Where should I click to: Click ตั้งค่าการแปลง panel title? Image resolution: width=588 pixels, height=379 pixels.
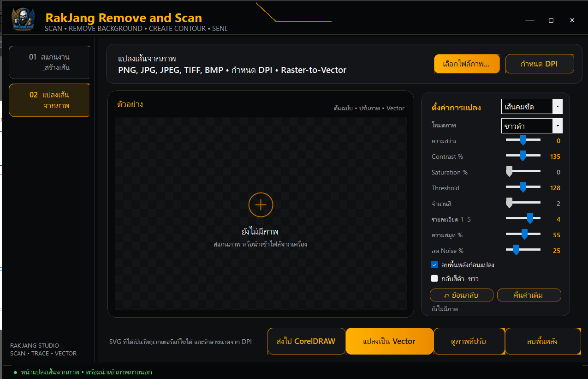[456, 108]
